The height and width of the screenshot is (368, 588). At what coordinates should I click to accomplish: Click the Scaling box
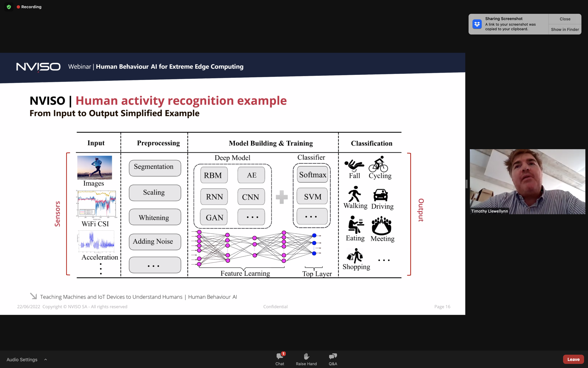point(155,193)
